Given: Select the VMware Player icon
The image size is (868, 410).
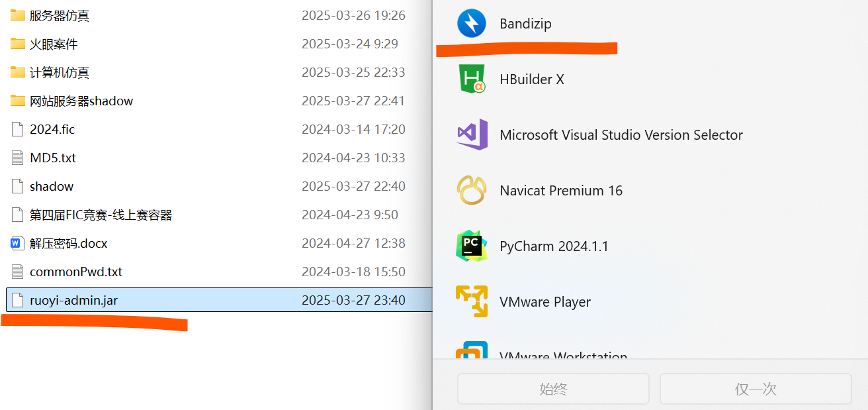Looking at the screenshot, I should pyautogui.click(x=472, y=301).
